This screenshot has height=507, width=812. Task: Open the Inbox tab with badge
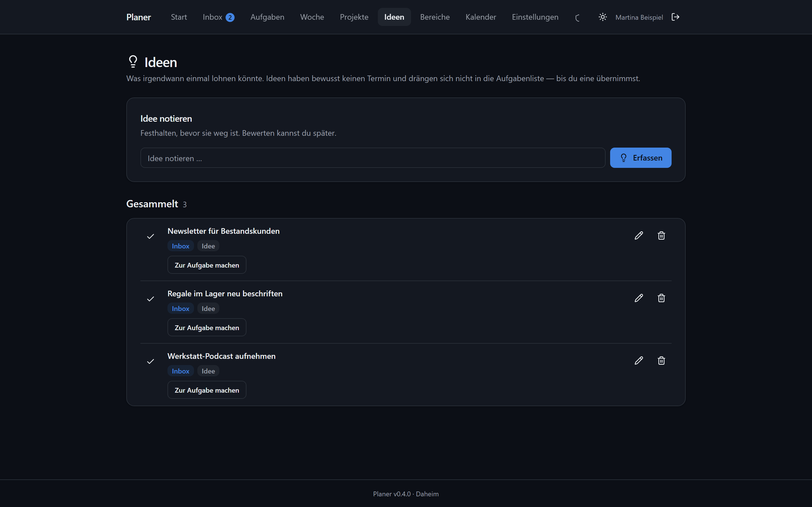pos(219,17)
